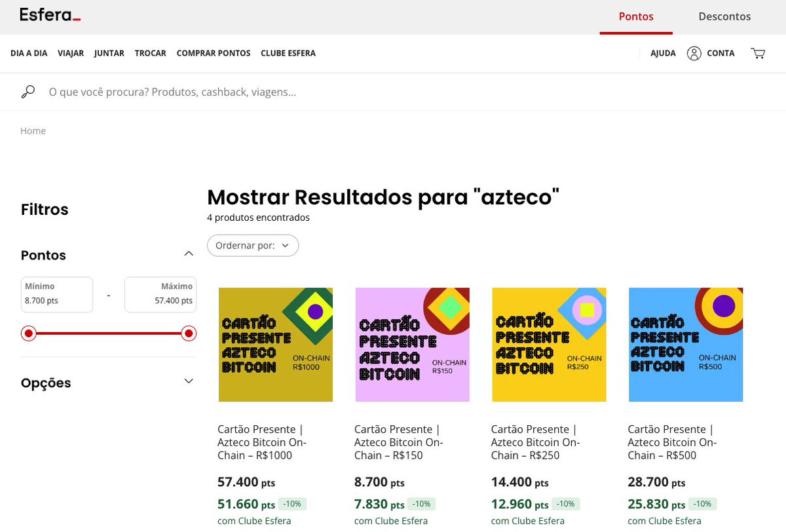Image resolution: width=786 pixels, height=532 pixels.
Task: Open the COMPRAR PONTOS menu item
Action: (213, 53)
